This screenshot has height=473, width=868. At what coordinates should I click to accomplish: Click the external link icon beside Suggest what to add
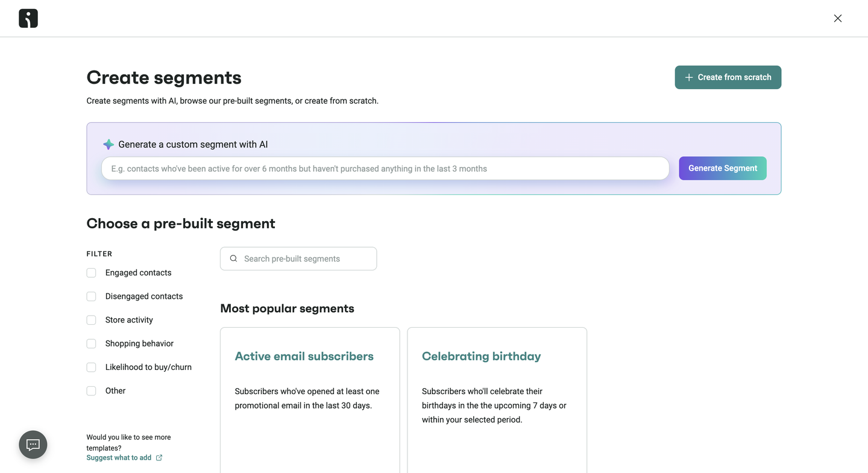pyautogui.click(x=159, y=458)
